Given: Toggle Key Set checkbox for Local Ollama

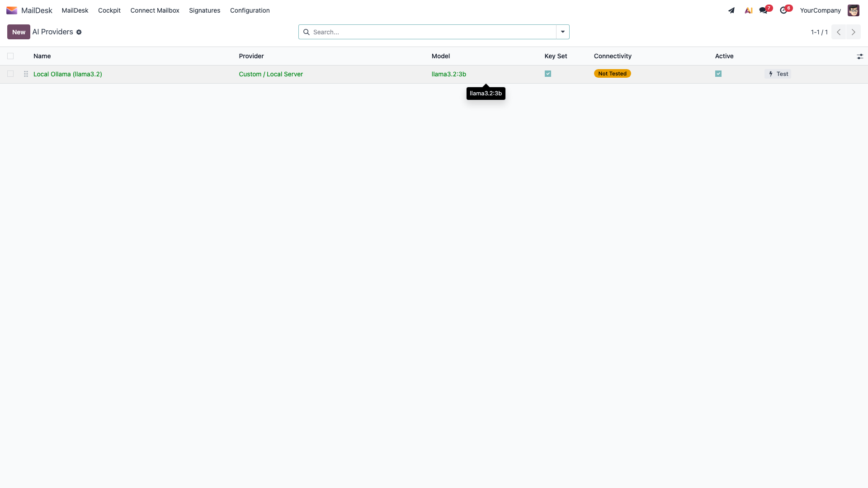Looking at the screenshot, I should [x=548, y=74].
